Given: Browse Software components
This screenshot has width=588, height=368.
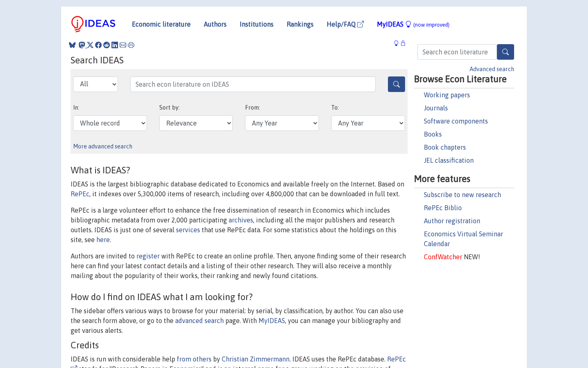Looking at the screenshot, I should [x=456, y=121].
